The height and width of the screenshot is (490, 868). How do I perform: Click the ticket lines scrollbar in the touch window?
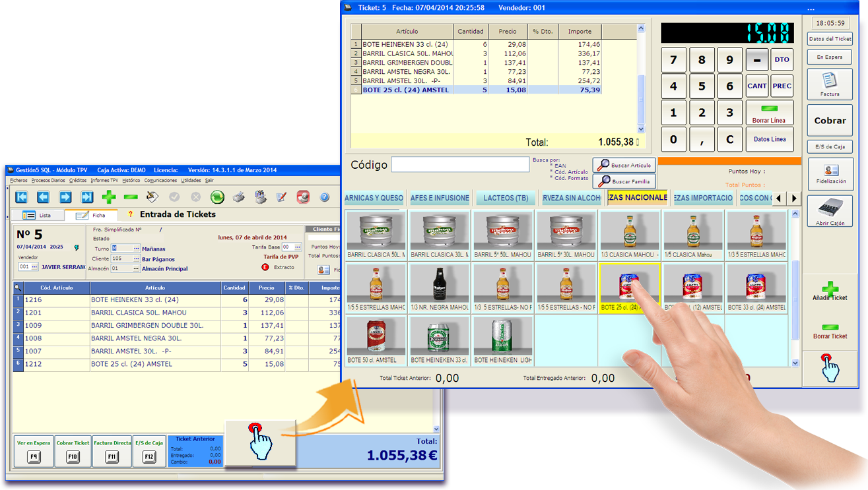pos(640,78)
